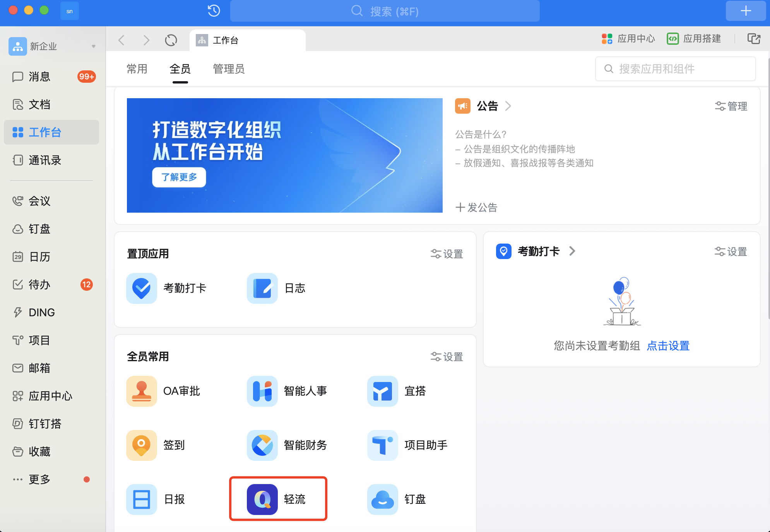Viewport: 770px width, 532px height.
Task: Open the 公告 megaphone icon
Action: point(463,106)
